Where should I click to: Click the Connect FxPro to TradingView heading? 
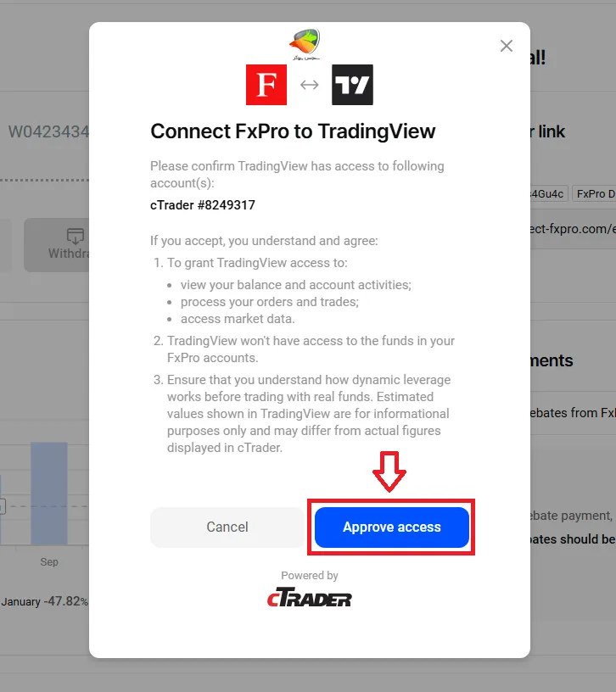pyautogui.click(x=293, y=131)
